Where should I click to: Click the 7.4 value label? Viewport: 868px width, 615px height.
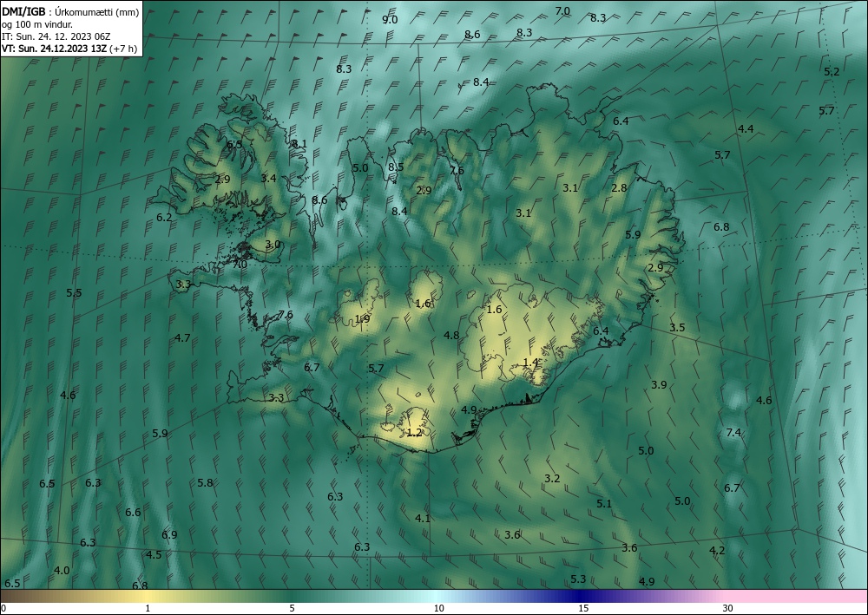(x=733, y=433)
